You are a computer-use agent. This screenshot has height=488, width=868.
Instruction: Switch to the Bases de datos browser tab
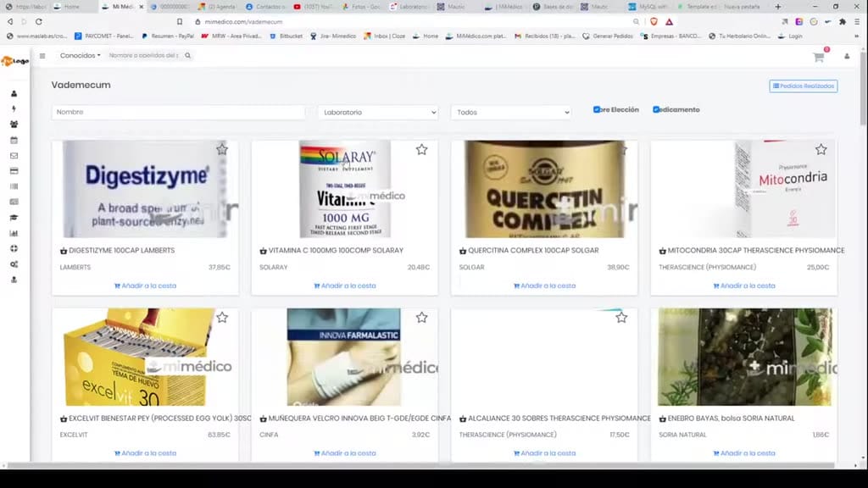tap(553, 7)
